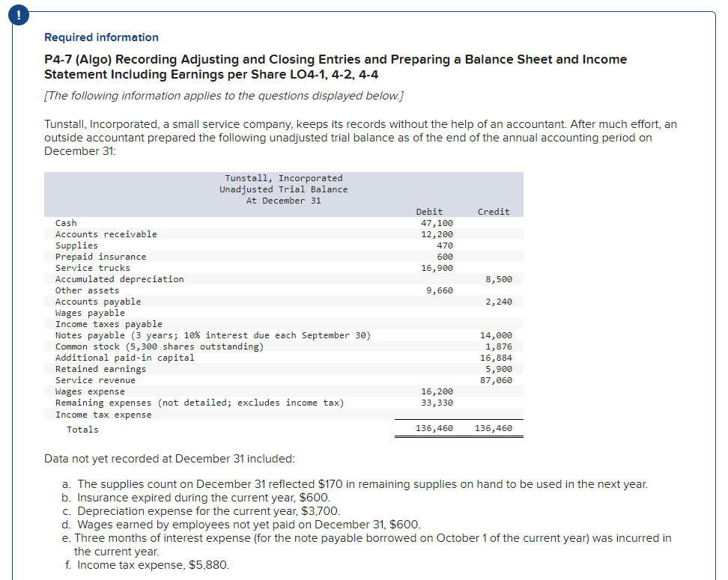Click the blue exclamation alert icon
Viewport: 728px width, 580px height.
[18, 14]
